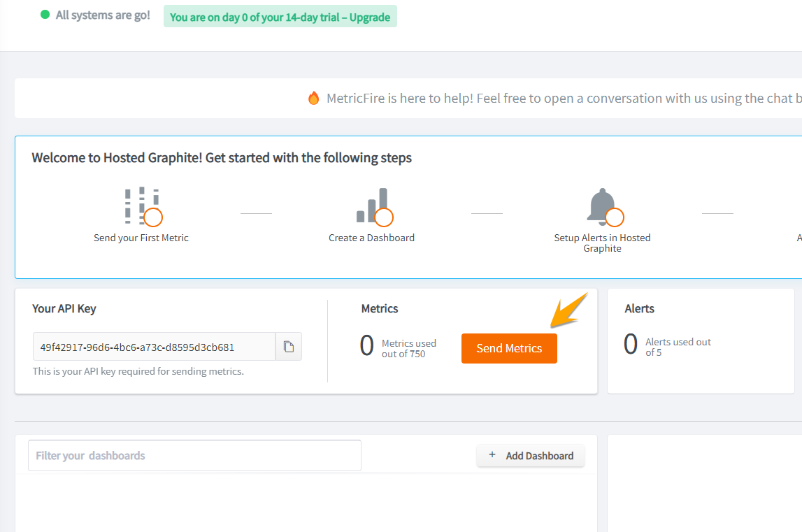Focus the Filter your dashboards field

pyautogui.click(x=194, y=455)
